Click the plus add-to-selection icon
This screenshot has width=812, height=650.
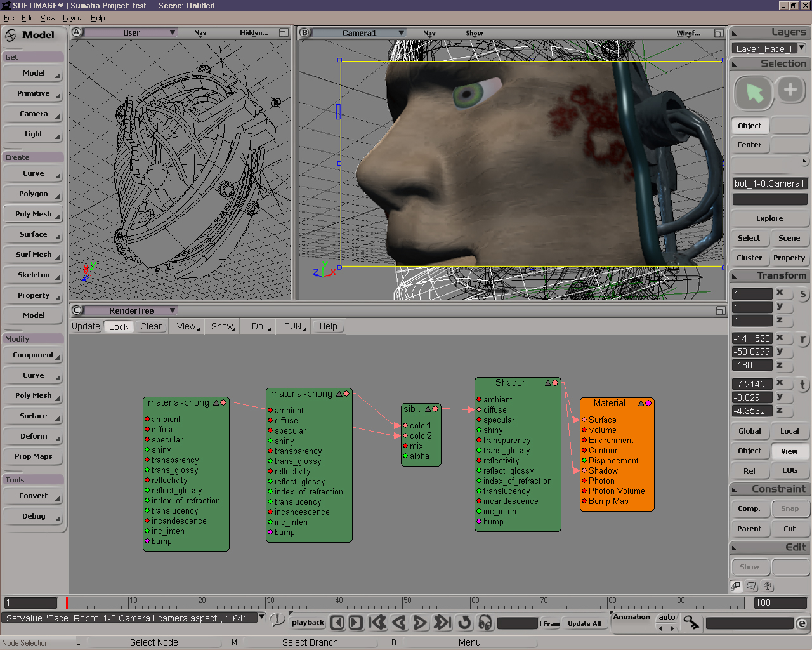tap(790, 90)
